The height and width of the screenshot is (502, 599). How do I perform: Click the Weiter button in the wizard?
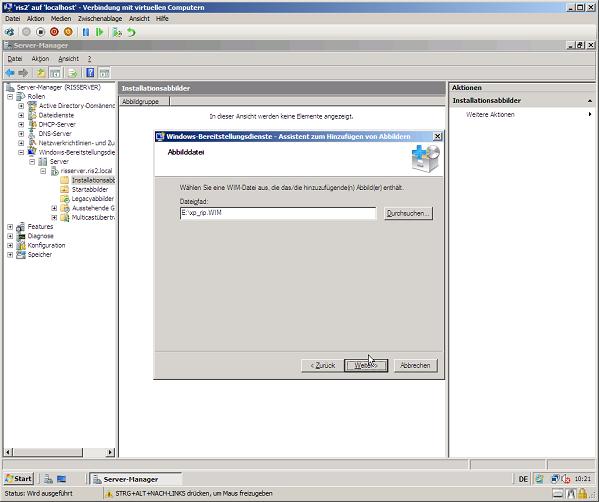366,365
